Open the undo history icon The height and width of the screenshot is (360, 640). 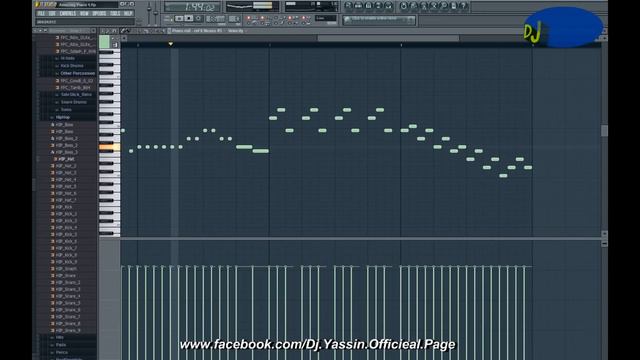click(404, 6)
